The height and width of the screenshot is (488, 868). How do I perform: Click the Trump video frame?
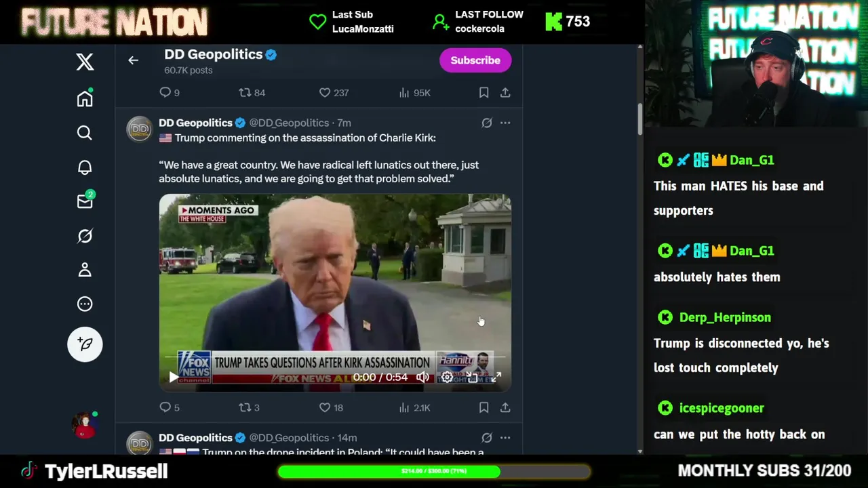point(335,293)
